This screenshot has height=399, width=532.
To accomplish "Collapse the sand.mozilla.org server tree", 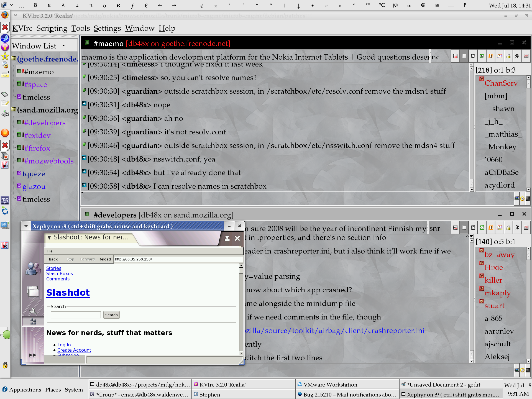I will [14, 109].
